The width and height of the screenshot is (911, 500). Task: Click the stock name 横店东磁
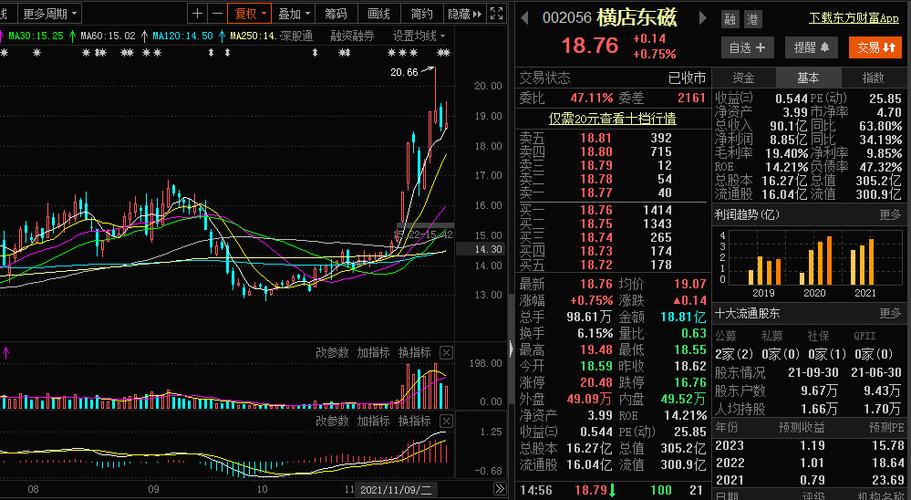637,17
